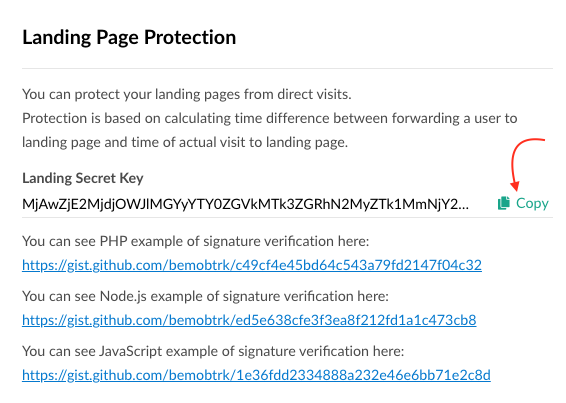Click the red curved arrow annotation
Image resolution: width=566 pixels, height=403 pixels.
coord(527,164)
